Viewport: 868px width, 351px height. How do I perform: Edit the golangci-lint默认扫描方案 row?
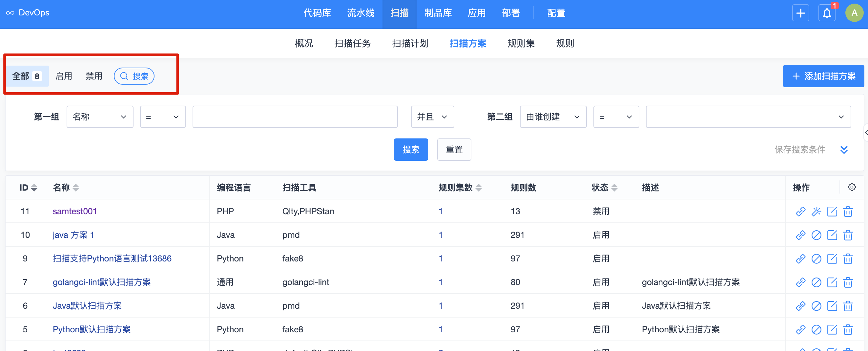click(832, 282)
